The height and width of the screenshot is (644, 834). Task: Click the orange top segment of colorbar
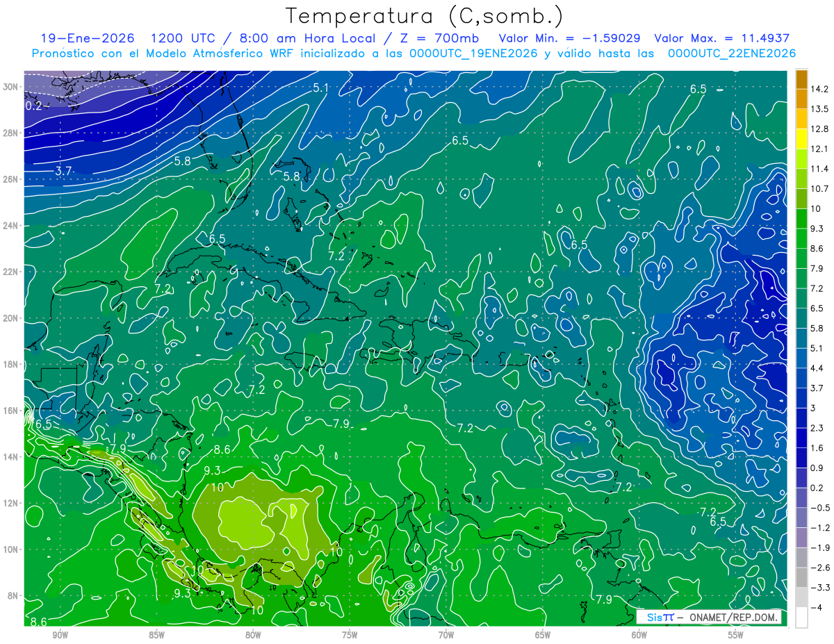click(801, 80)
